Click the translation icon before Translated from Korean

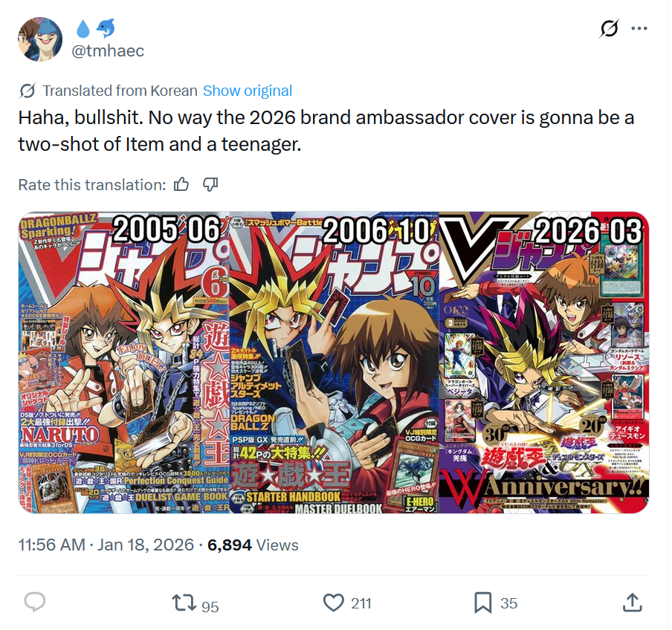pos(28,91)
